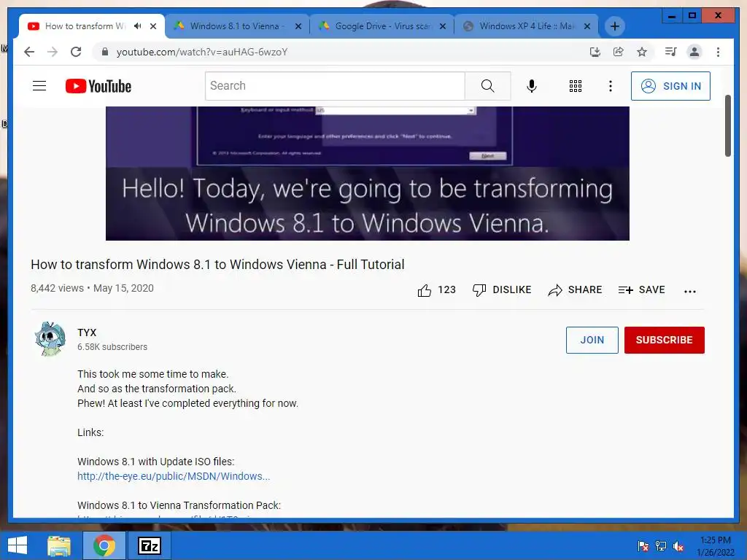Open Chrome three-dot menu
The height and width of the screenshot is (560, 747).
tap(718, 52)
